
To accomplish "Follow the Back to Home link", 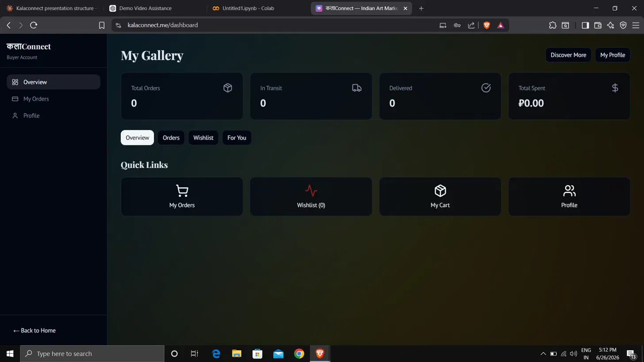I will (34, 331).
